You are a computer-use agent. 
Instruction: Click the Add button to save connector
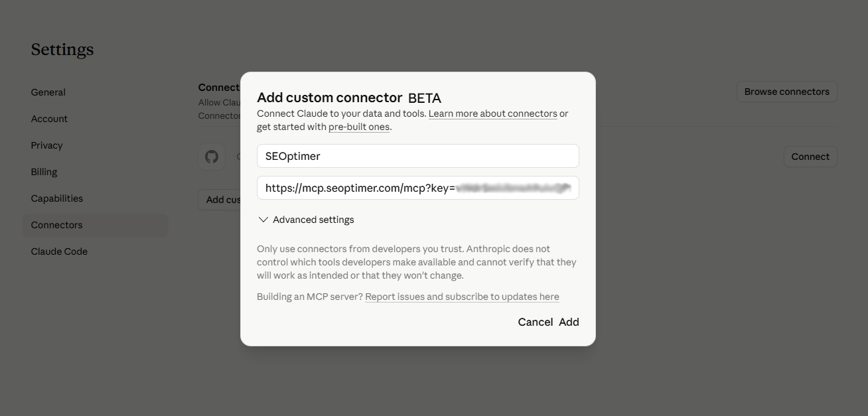tap(569, 322)
